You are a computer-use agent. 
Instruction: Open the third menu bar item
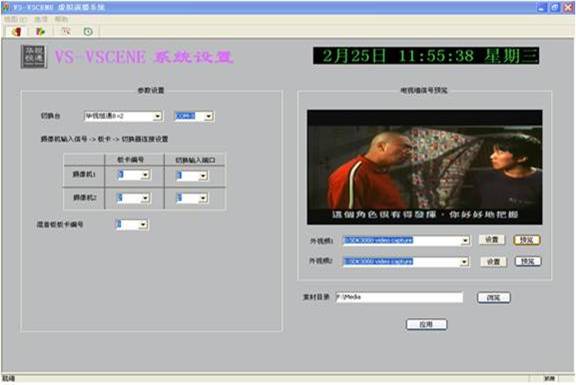coord(61,19)
